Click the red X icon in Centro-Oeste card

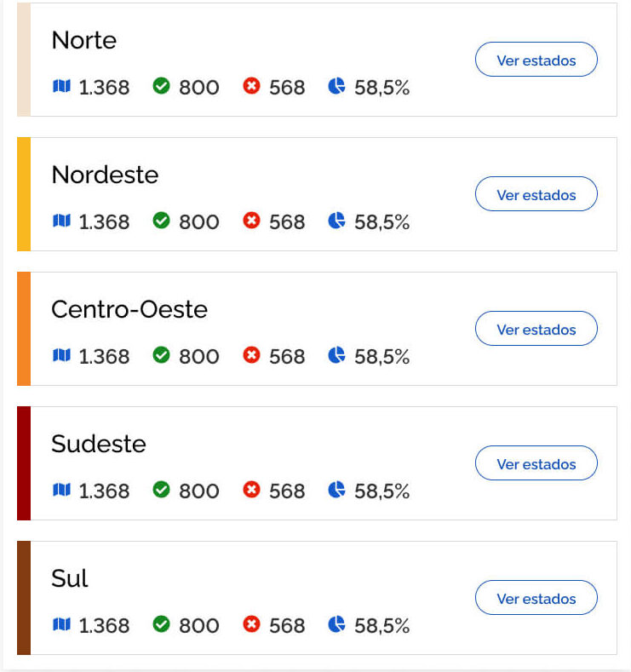coord(251,355)
